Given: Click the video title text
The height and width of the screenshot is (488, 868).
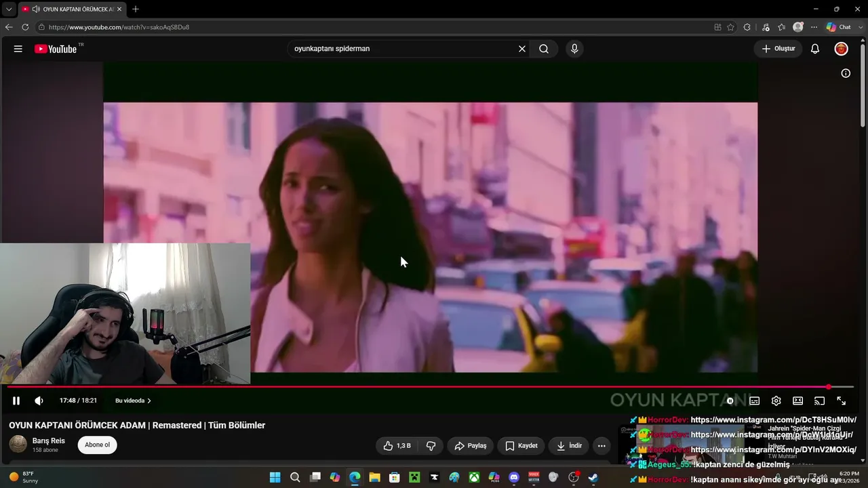Looking at the screenshot, I should click(x=137, y=425).
